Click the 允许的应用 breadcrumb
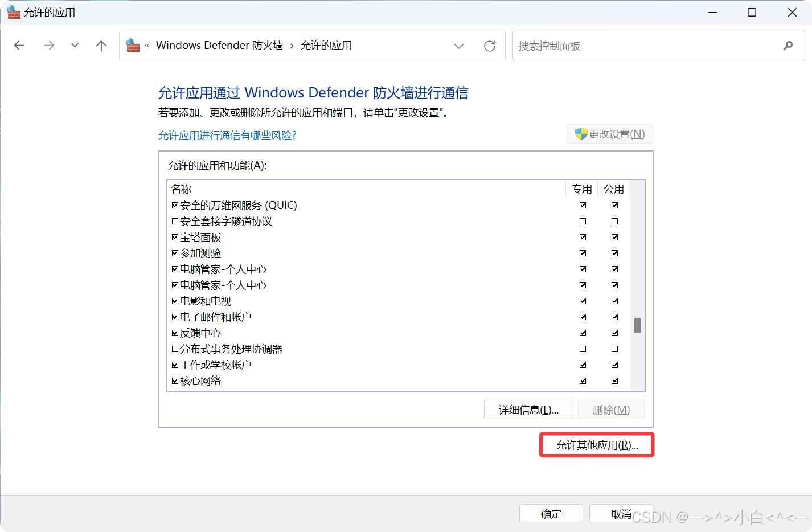812x532 pixels. click(x=326, y=46)
